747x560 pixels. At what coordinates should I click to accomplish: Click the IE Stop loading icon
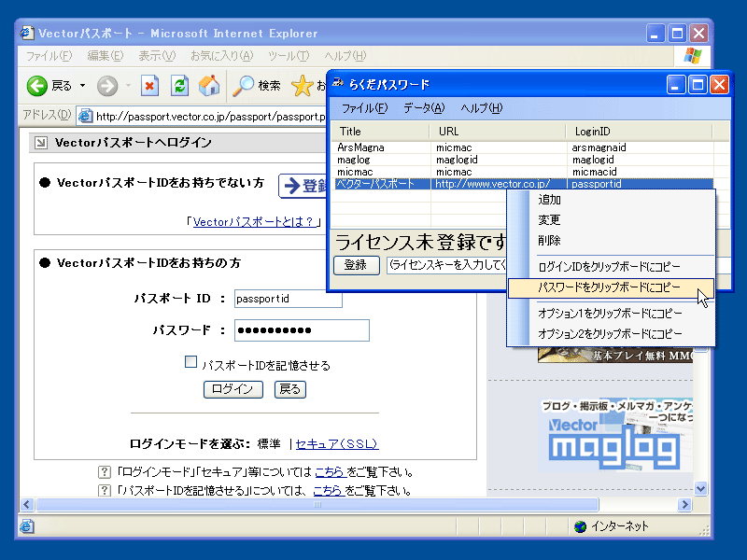[149, 86]
